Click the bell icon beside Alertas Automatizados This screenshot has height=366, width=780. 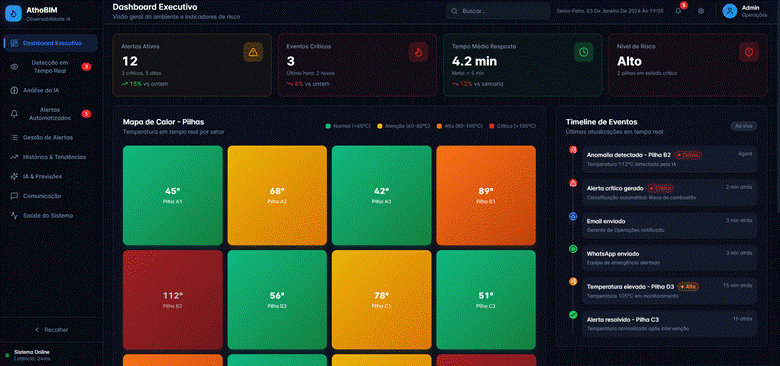[14, 114]
